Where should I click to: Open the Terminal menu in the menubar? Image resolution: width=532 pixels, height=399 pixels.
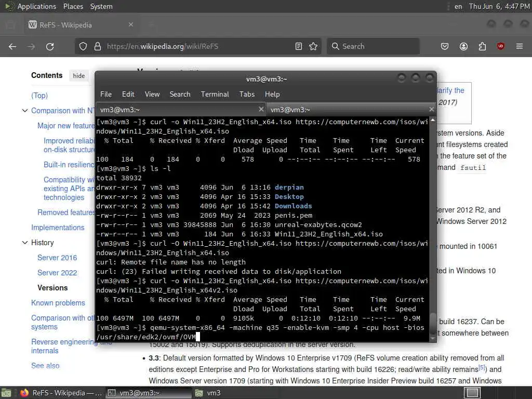coord(215,95)
